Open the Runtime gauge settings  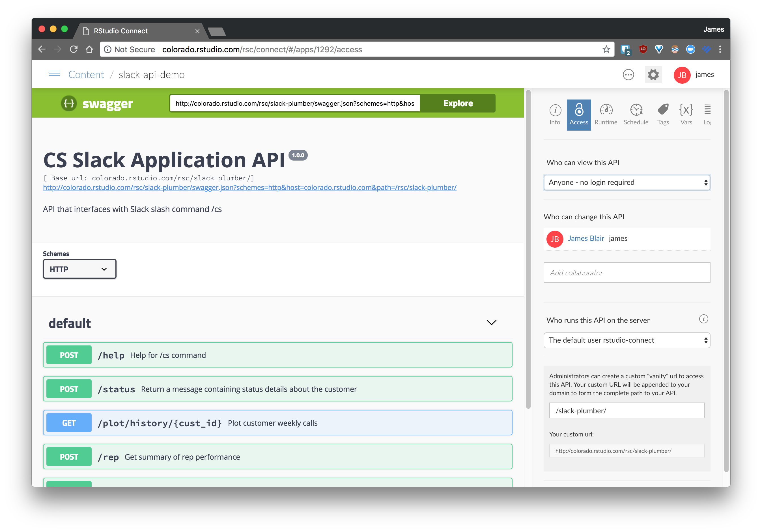point(606,114)
